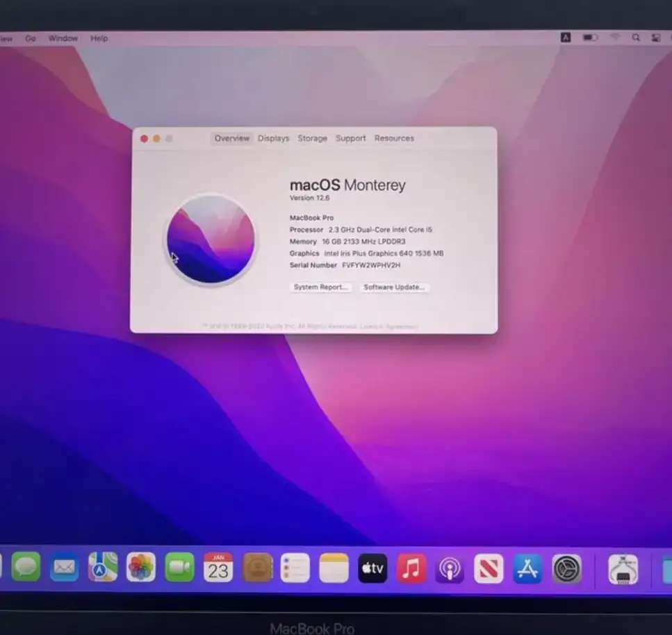Open App Store from the Dock

pos(527,569)
